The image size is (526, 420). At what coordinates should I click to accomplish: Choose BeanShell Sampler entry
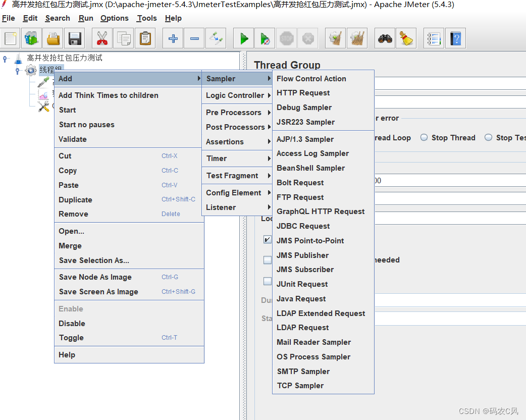323,168
